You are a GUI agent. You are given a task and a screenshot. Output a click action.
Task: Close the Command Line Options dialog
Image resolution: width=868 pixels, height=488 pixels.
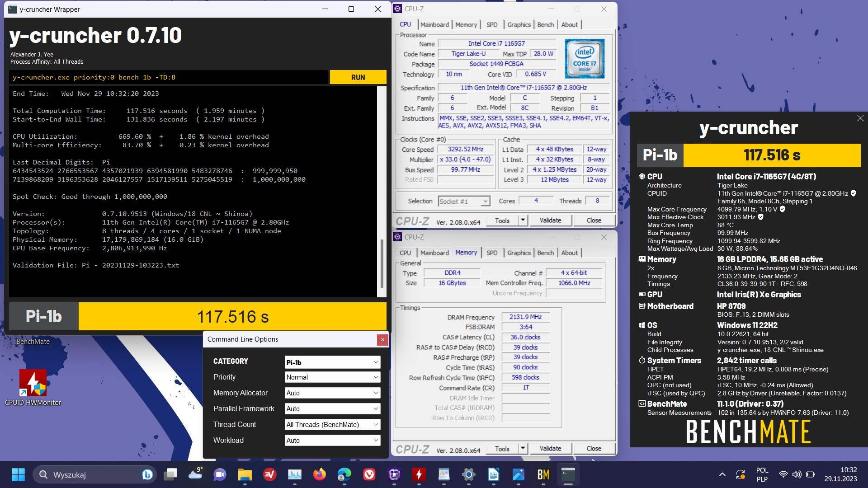[382, 340]
